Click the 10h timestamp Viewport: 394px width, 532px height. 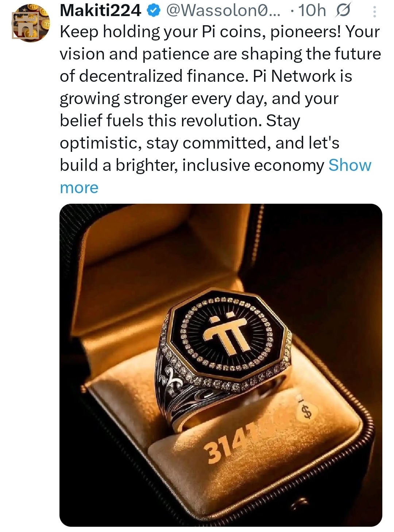312,11
